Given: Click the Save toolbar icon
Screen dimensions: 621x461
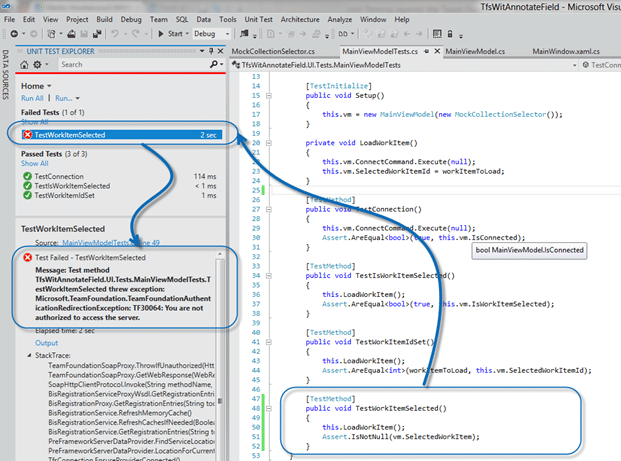Looking at the screenshot, I should [x=84, y=34].
